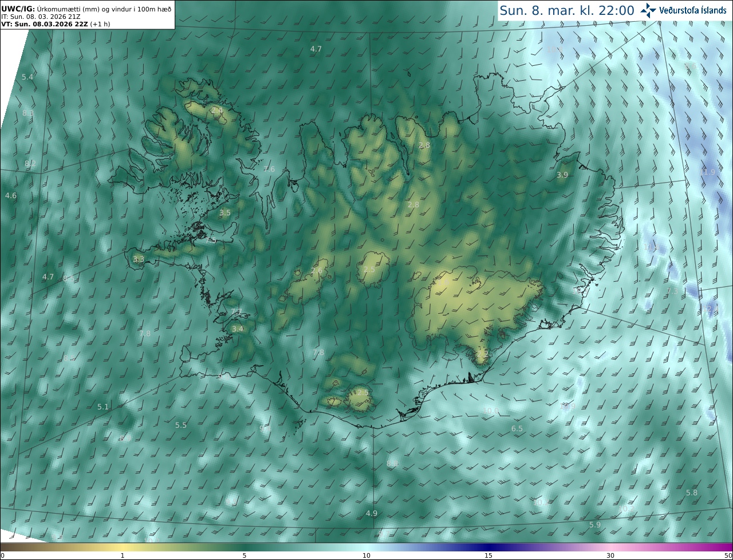Viewport: 733px width, 560px height.
Task: Click the '15' label on the colour scale
Action: point(488,556)
